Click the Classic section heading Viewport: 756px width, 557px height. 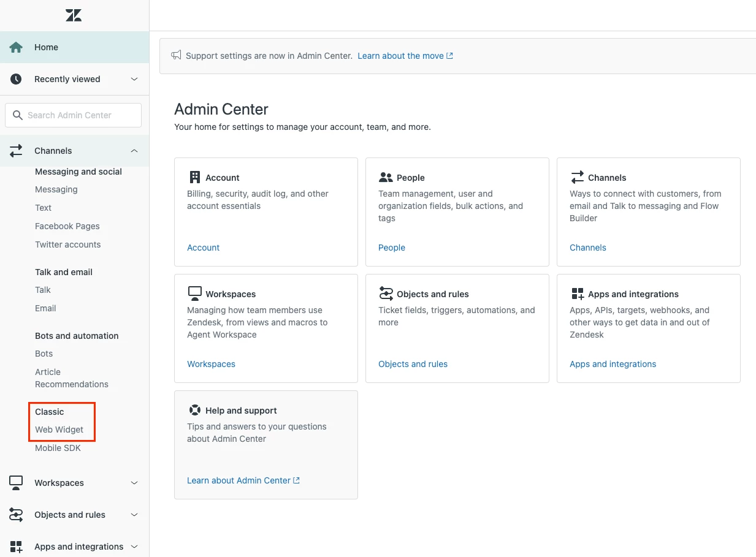(50, 412)
